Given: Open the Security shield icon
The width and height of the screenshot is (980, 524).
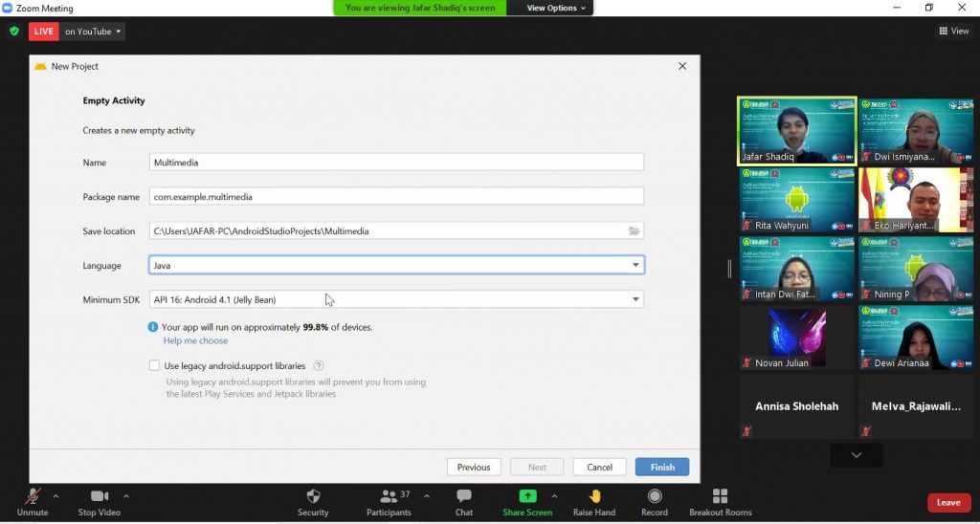Looking at the screenshot, I should point(313,496).
